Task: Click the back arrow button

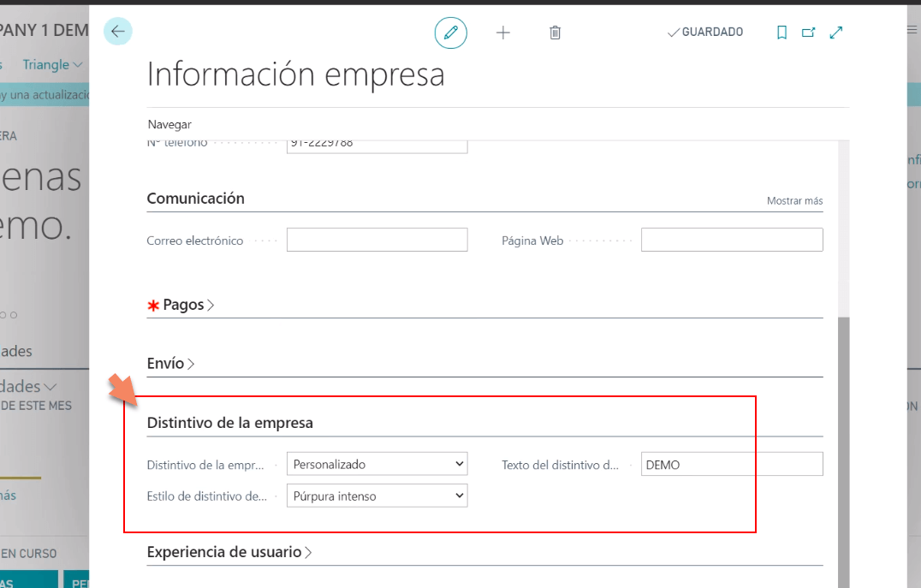Action: coord(118,32)
